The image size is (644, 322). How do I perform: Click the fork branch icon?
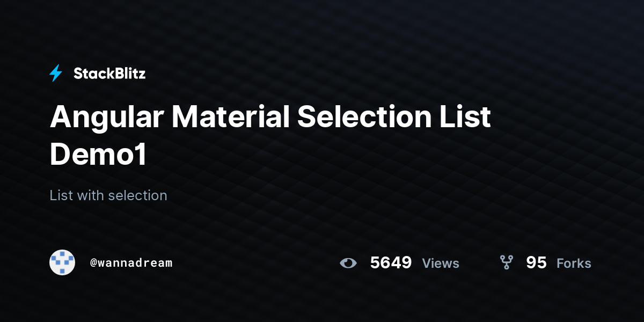506,262
